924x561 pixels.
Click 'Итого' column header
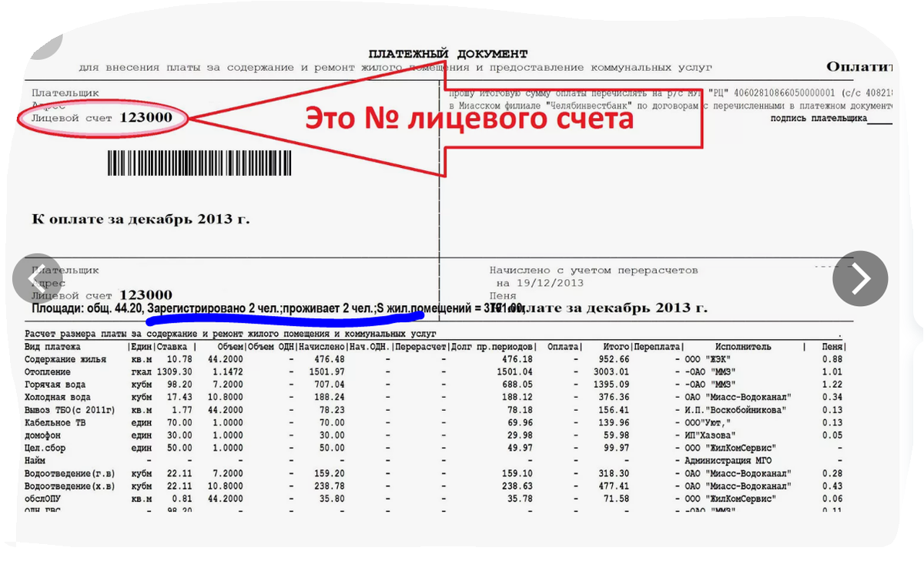click(616, 347)
